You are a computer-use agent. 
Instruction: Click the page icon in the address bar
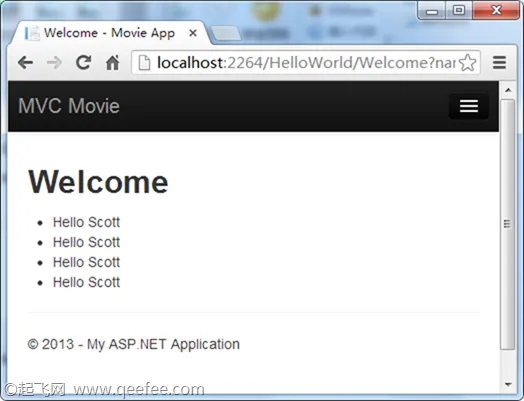tap(144, 63)
